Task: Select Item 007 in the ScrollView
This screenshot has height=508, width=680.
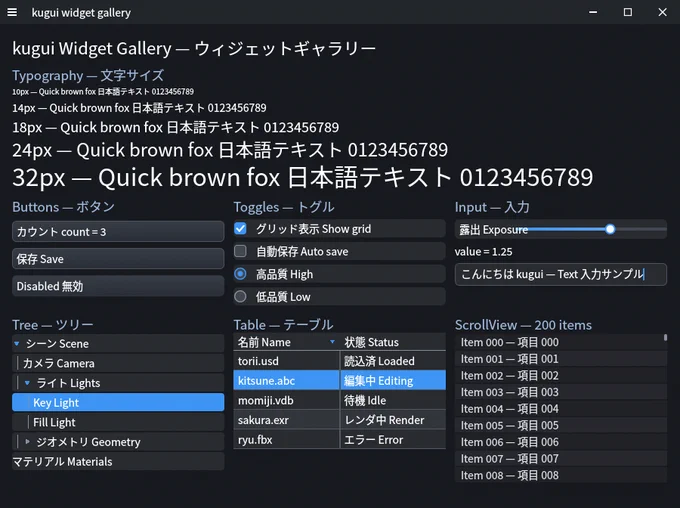Action: [561, 459]
